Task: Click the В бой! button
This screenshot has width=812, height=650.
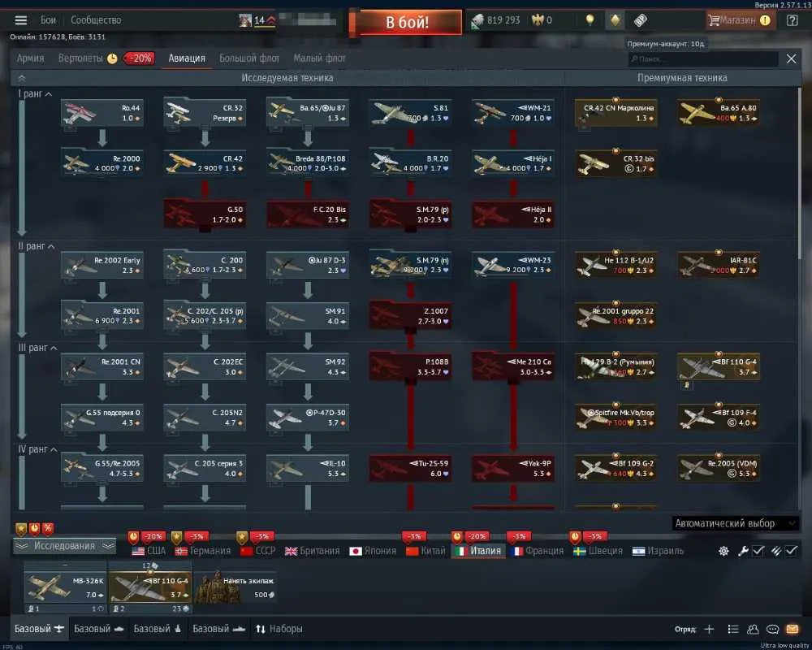Action: (407, 22)
